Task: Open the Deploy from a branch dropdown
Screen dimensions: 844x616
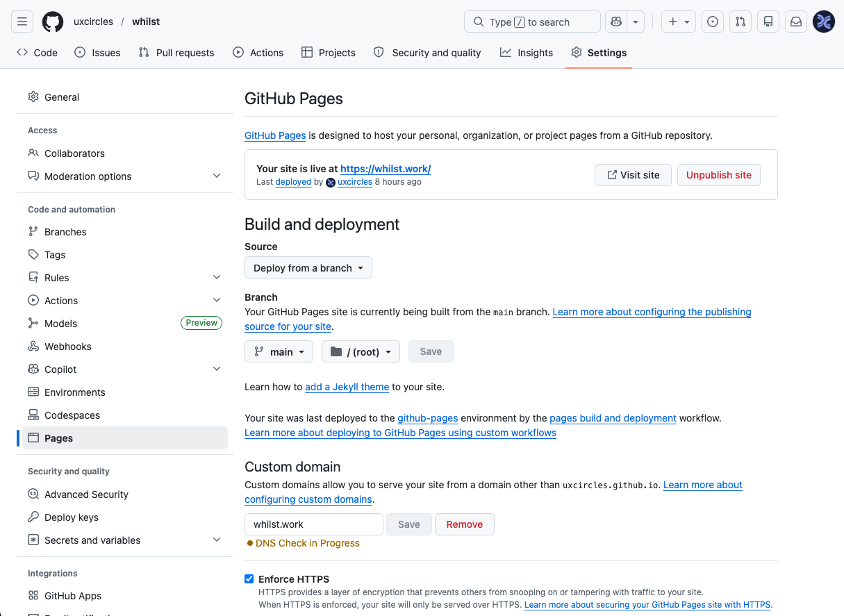Action: pyautogui.click(x=308, y=268)
